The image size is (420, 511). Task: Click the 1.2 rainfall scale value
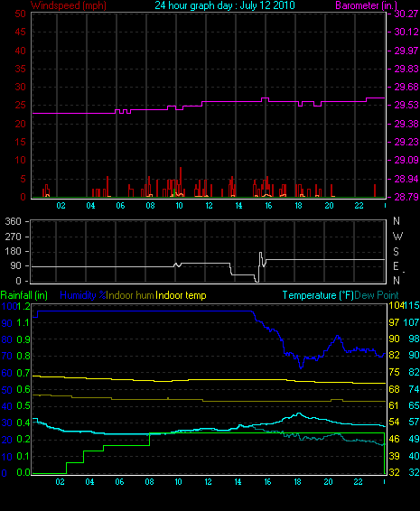point(23,306)
